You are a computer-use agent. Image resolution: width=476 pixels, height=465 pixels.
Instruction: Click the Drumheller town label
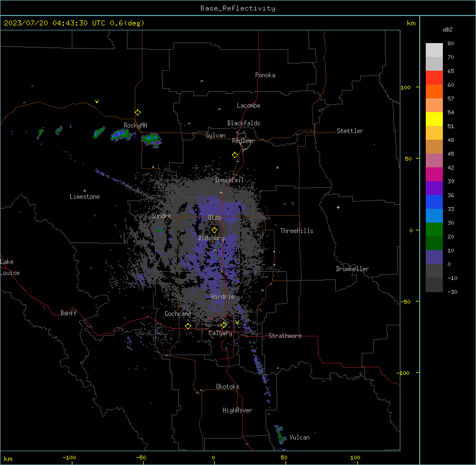[x=352, y=269]
